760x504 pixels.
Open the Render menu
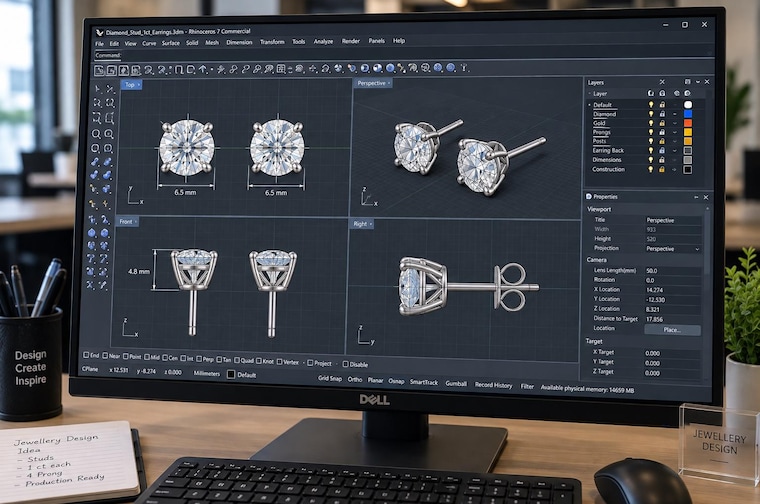pos(350,41)
